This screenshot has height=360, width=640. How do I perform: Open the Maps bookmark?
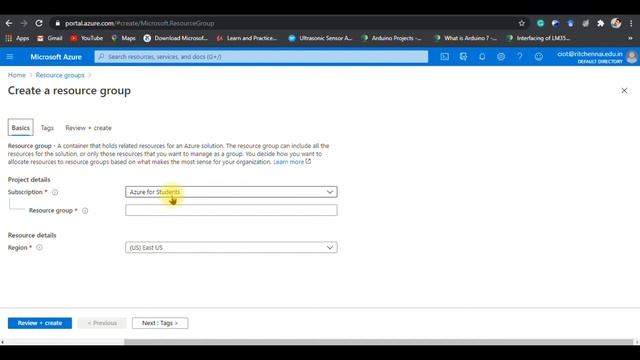[x=124, y=38]
